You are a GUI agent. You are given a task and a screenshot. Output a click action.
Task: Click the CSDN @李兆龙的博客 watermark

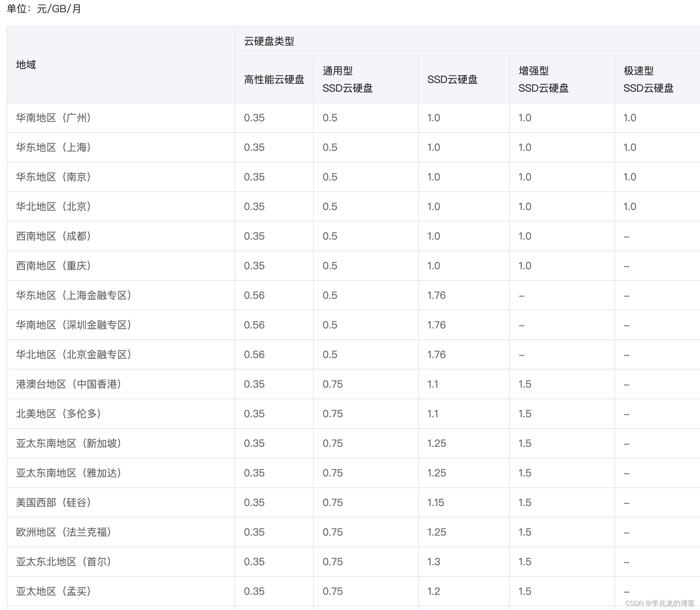[x=660, y=603]
